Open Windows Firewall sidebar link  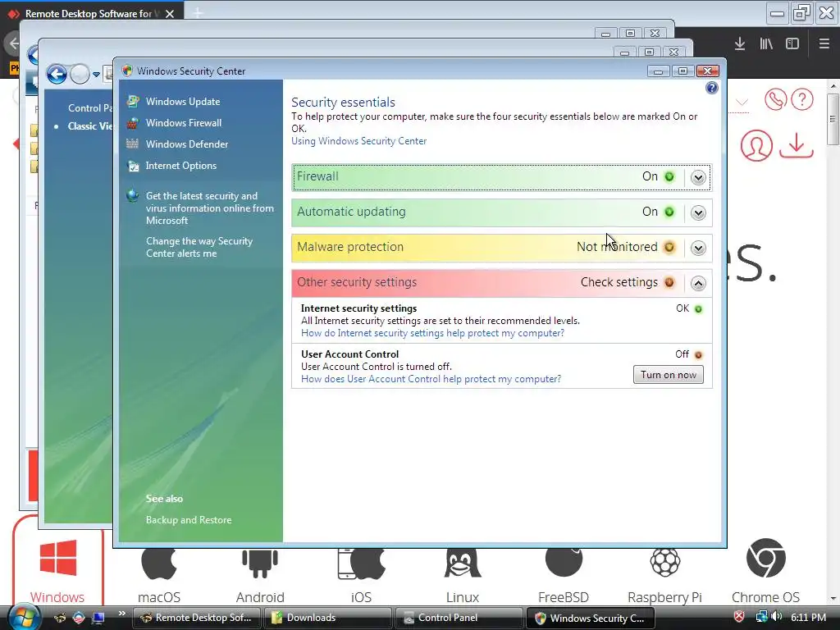click(x=183, y=123)
